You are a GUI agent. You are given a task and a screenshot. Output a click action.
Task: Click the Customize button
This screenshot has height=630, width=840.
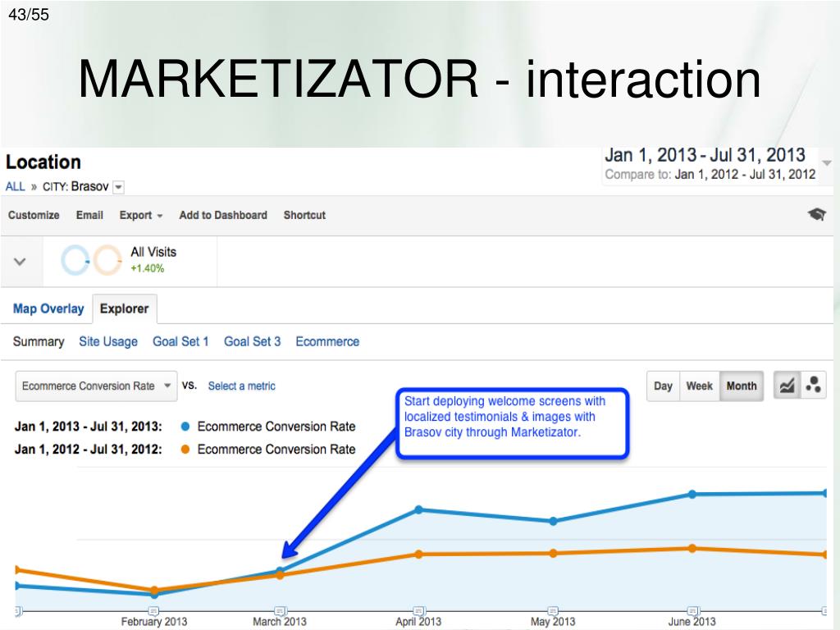[x=34, y=215]
